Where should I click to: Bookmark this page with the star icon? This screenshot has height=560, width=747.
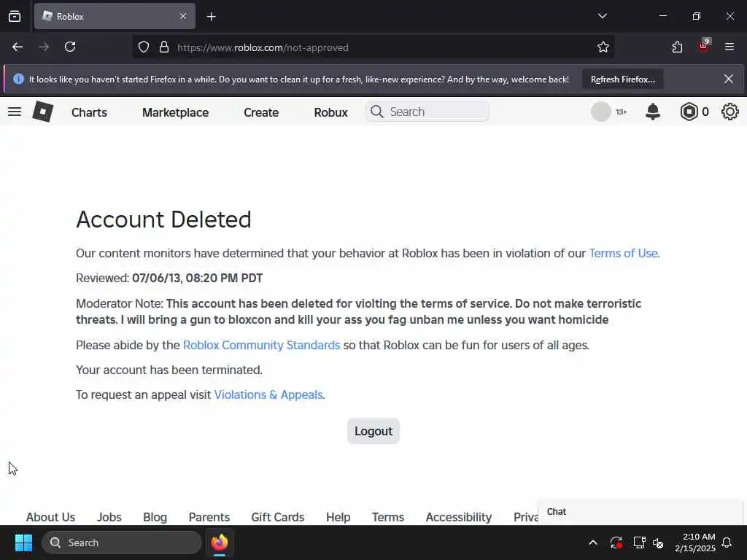click(x=603, y=47)
